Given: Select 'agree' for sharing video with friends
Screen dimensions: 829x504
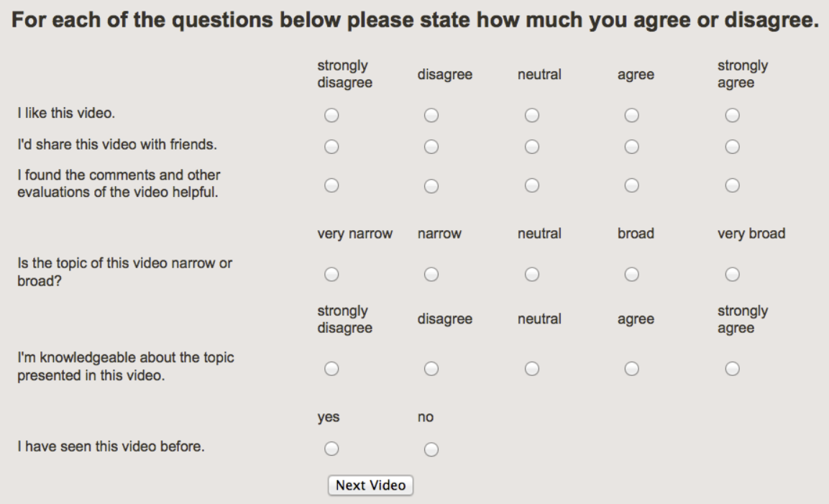Looking at the screenshot, I should coord(632,147).
